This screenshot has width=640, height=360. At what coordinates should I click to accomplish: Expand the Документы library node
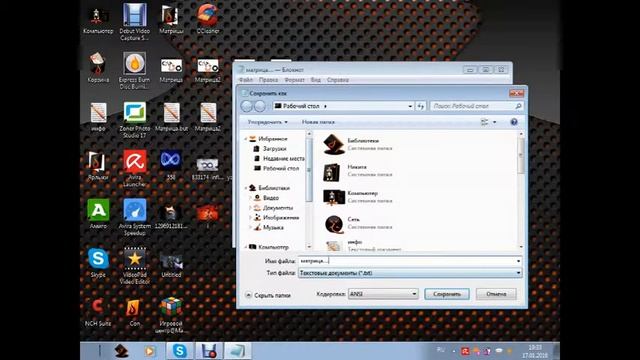coord(250,208)
